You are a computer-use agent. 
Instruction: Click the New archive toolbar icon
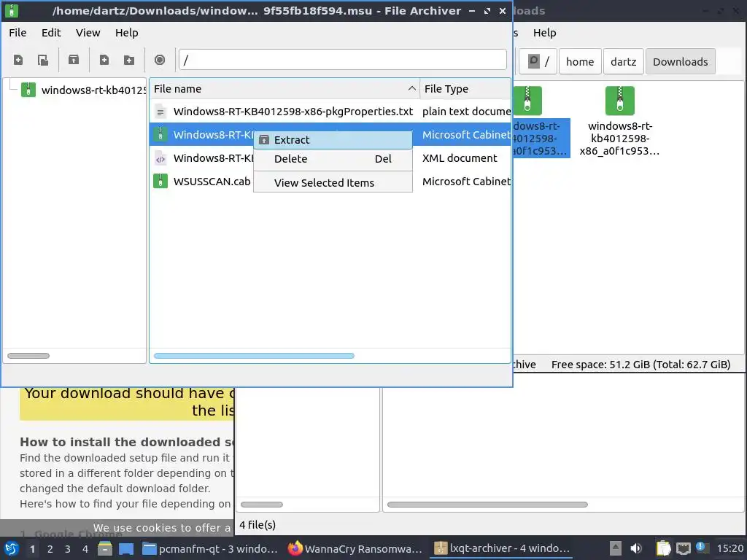18,60
